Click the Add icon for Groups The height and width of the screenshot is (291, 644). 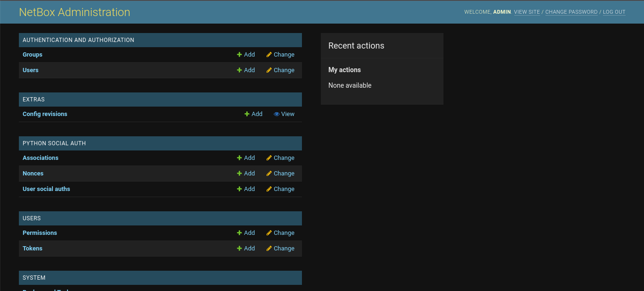[x=239, y=54]
